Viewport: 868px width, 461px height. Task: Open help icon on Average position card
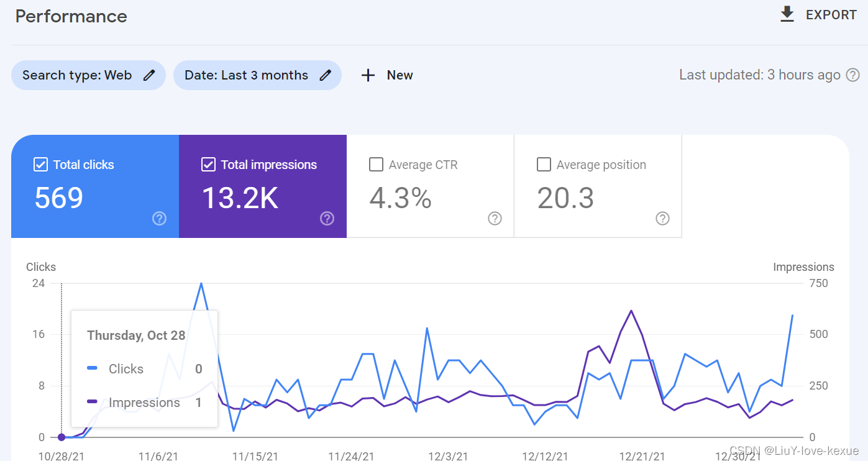[663, 218]
